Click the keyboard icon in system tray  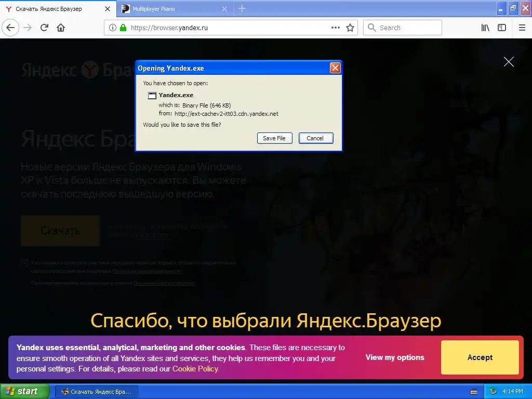click(x=474, y=392)
